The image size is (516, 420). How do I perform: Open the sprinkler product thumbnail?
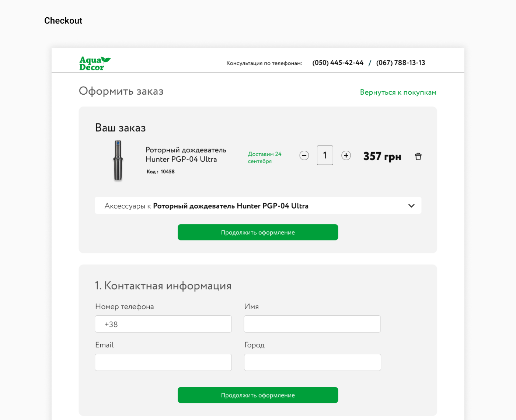pyautogui.click(x=118, y=160)
